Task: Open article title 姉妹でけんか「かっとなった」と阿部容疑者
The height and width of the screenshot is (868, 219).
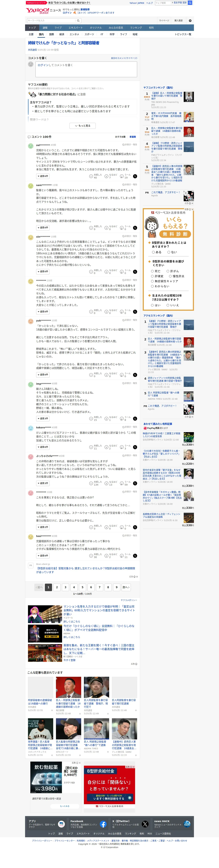Action: (x=64, y=43)
